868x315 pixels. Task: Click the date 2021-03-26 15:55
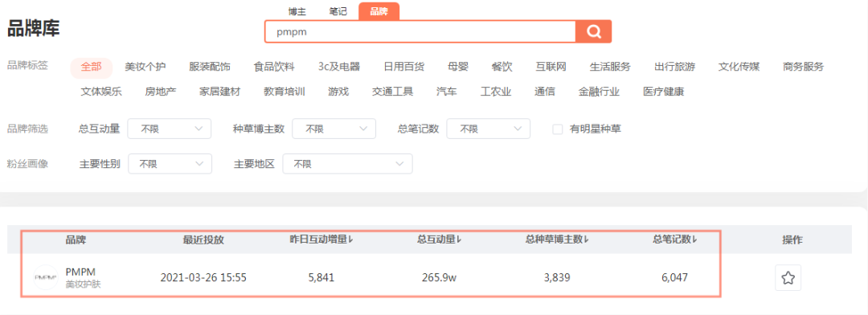pos(203,277)
